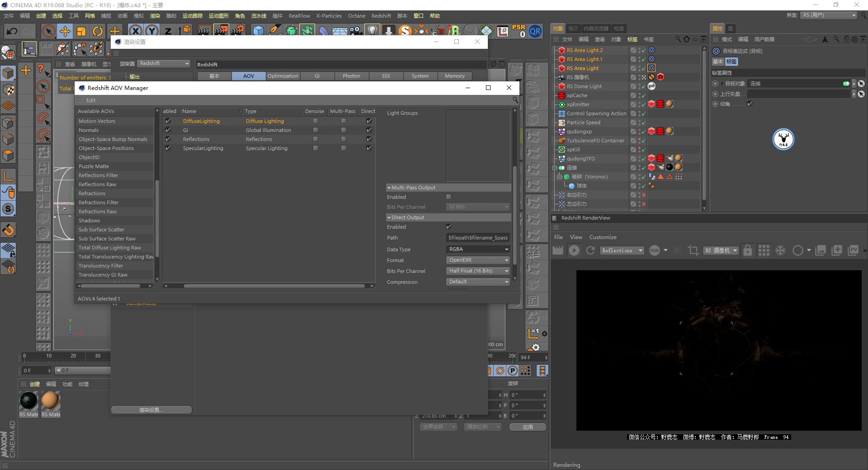Click the 应用 apply button
This screenshot has width=868, height=470.
pyautogui.click(x=528, y=427)
